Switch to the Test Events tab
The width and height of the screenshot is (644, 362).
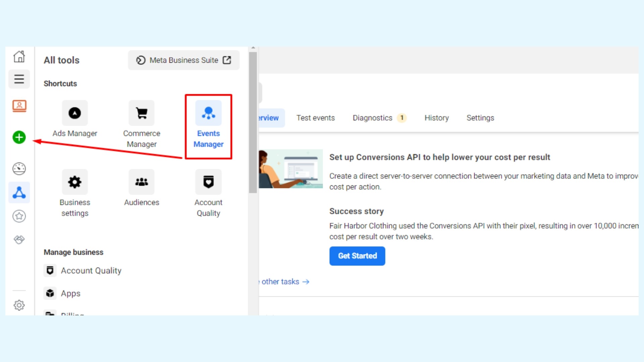[x=315, y=118]
